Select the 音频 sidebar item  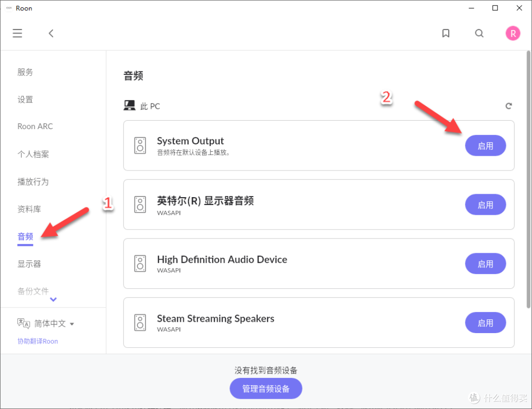[25, 236]
